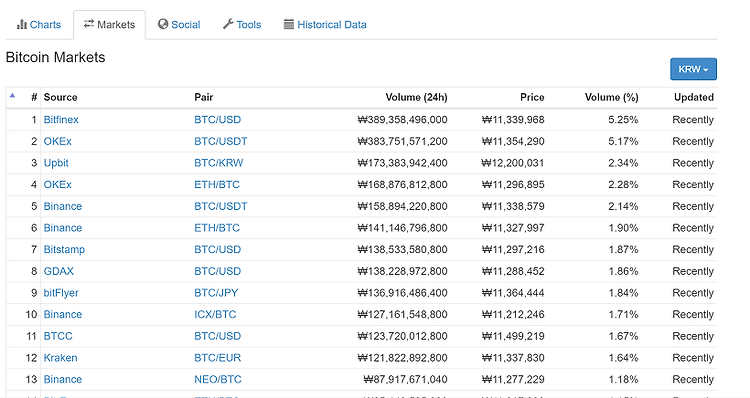Select volume ₩389,358,496,000 cell
The width and height of the screenshot is (750, 398).
tap(402, 120)
